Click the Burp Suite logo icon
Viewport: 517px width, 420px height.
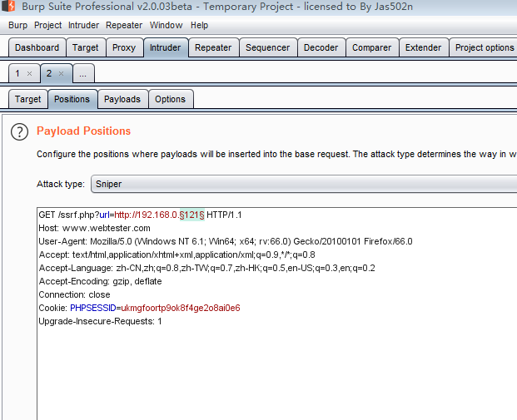click(x=8, y=7)
